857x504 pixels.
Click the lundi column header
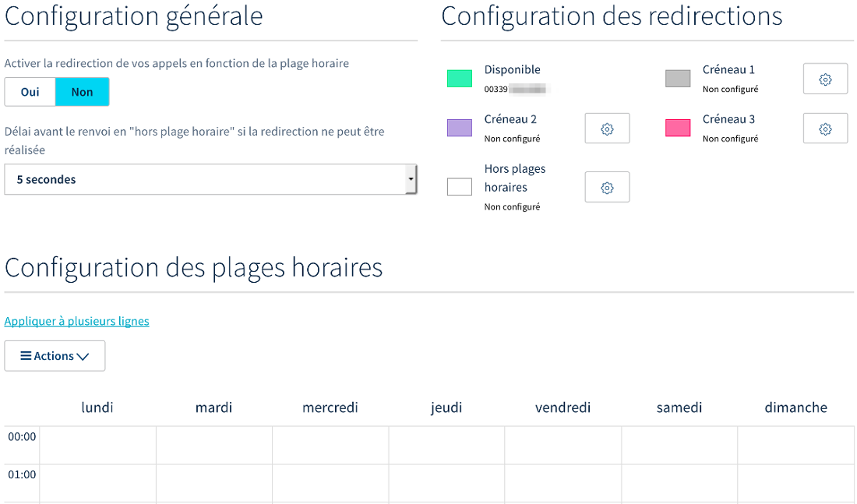click(x=97, y=407)
